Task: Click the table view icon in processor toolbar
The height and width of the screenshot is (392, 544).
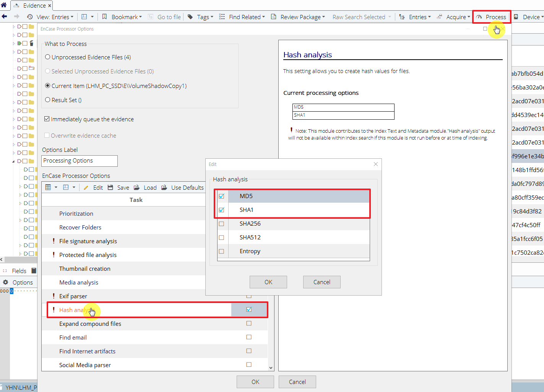Action: click(x=48, y=187)
